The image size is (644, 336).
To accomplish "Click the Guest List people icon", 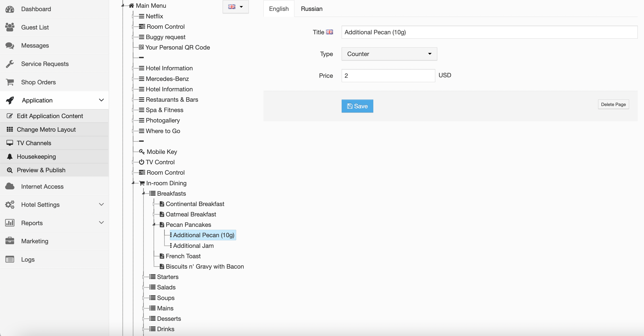I will 10,27.
